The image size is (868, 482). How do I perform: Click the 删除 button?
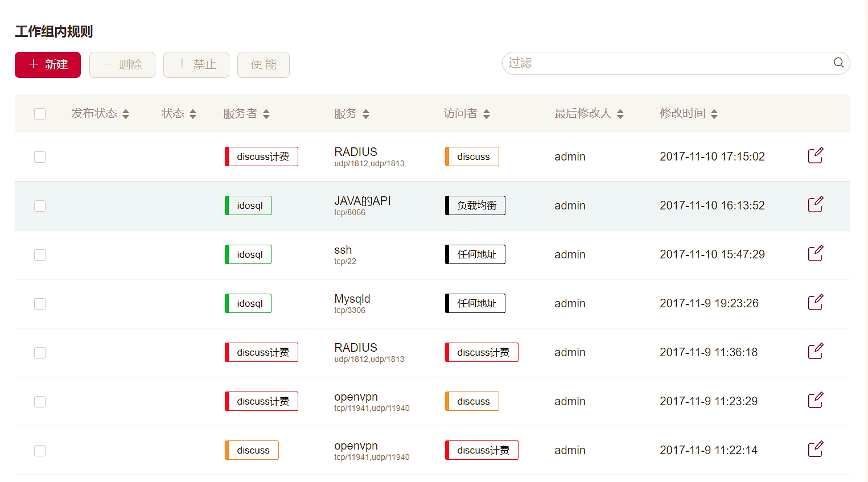coord(122,65)
